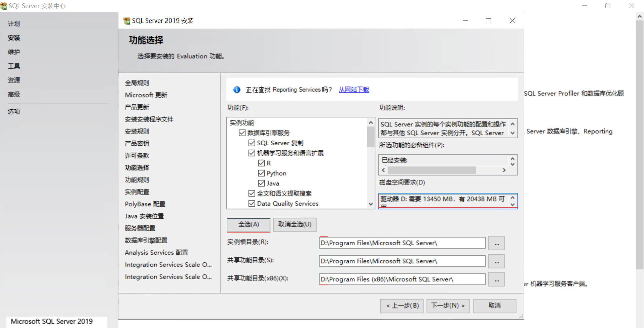Image resolution: width=644 pixels, height=328 pixels.
Task: Click Java 安装位置 step in wizard list
Action: coord(144,216)
